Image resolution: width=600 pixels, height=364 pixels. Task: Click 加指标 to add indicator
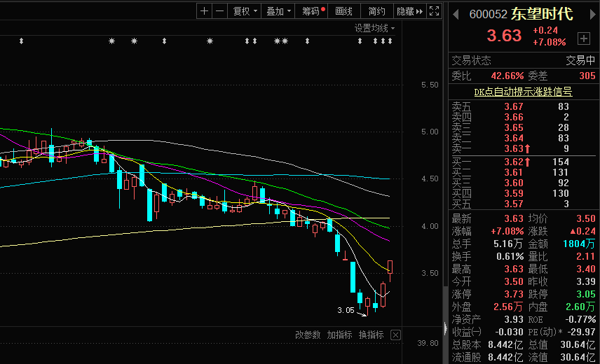click(339, 335)
